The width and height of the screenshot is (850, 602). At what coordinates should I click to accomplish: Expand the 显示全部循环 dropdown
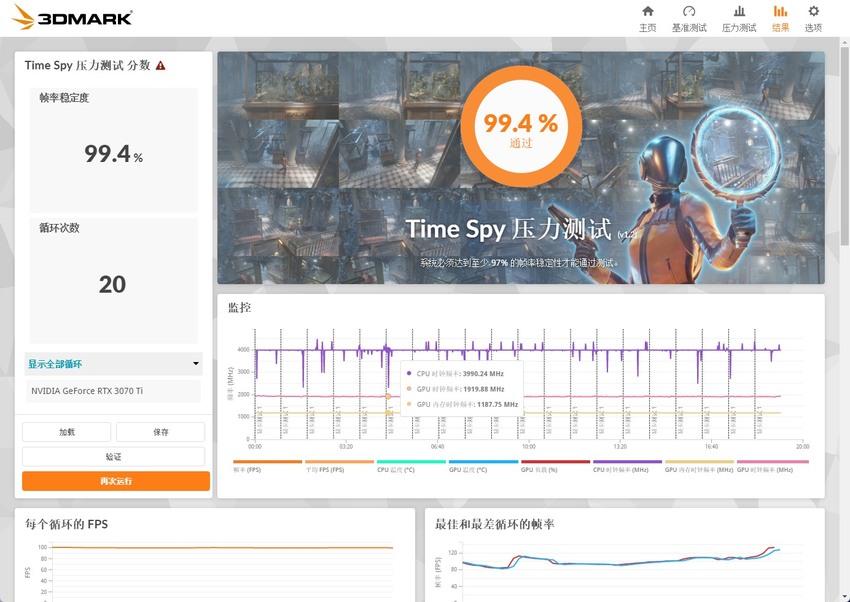(113, 364)
